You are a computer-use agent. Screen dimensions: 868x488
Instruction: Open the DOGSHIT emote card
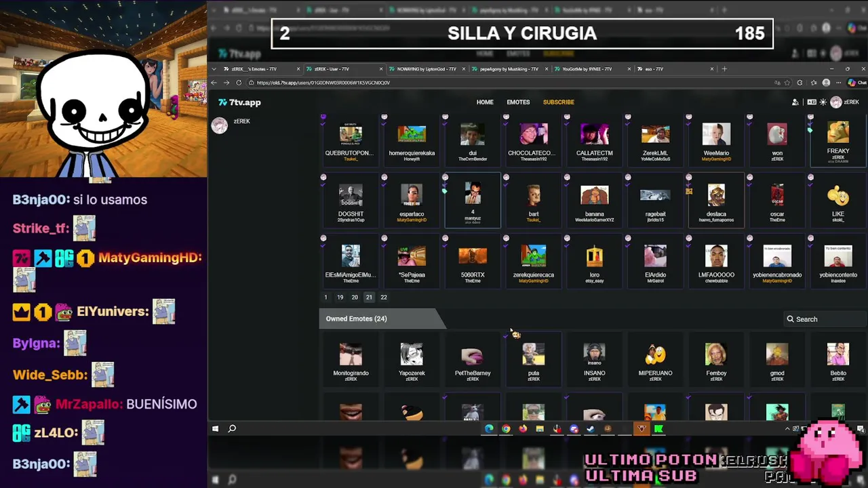351,200
